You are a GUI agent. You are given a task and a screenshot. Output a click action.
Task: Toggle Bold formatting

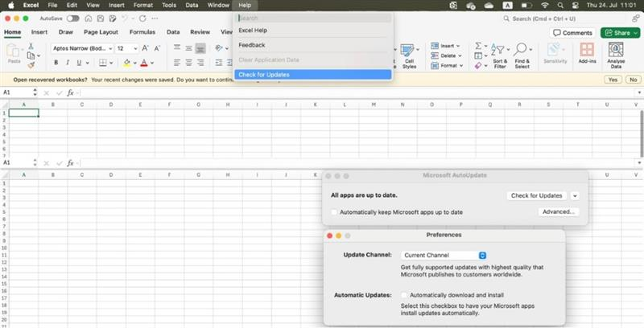[x=56, y=63]
